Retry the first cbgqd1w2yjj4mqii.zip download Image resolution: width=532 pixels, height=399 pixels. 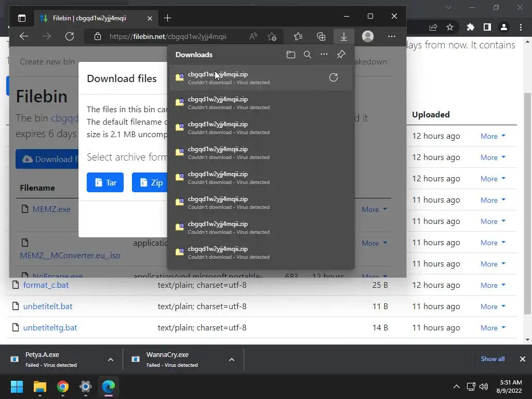click(334, 78)
